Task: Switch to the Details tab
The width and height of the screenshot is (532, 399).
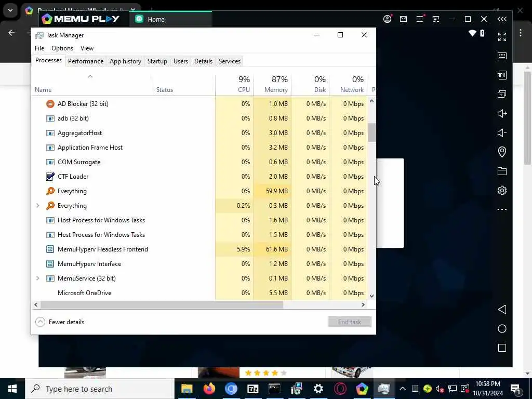Action: [203, 61]
